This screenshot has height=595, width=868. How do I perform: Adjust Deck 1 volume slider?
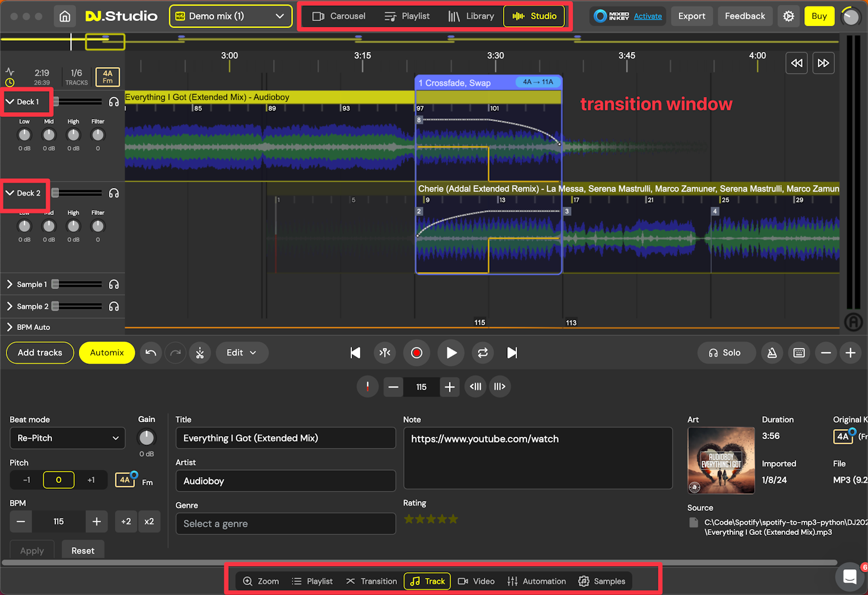point(78,102)
